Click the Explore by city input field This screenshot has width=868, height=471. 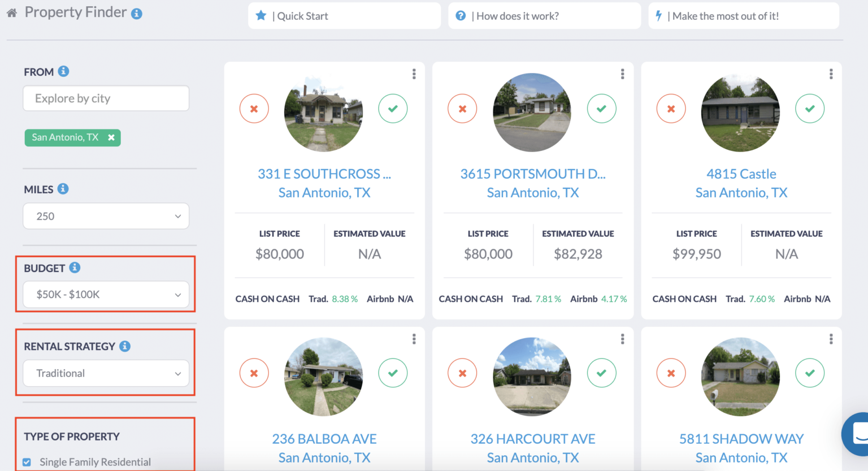click(106, 98)
